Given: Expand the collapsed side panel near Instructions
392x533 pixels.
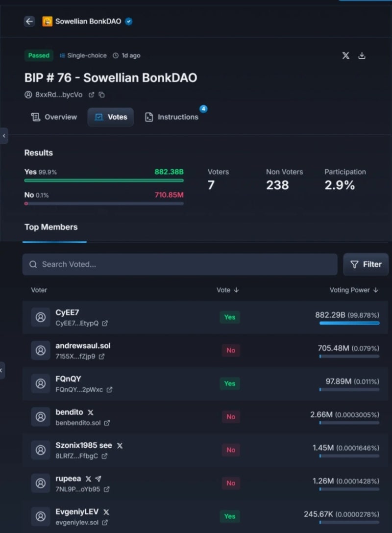Looking at the screenshot, I should point(4,136).
